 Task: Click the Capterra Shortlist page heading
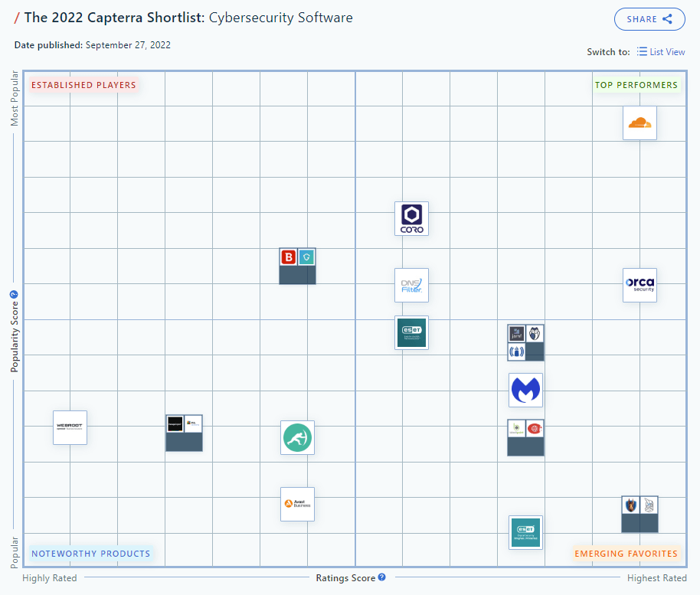pos(188,18)
